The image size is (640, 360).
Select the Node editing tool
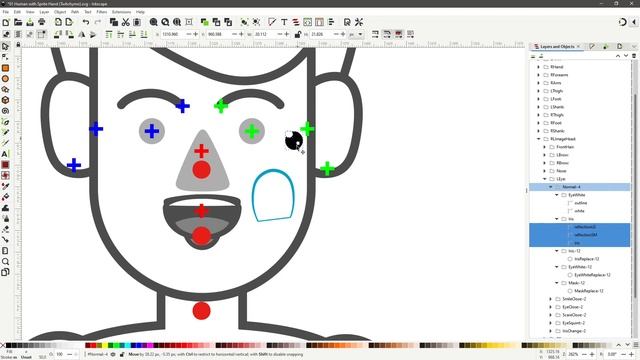(5, 57)
